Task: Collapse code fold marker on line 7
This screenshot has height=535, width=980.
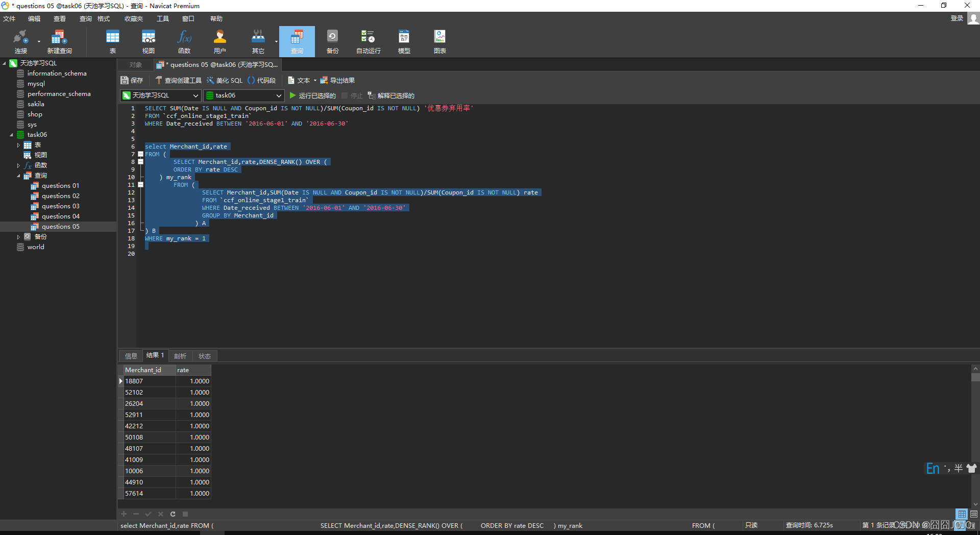Action: 140,154
